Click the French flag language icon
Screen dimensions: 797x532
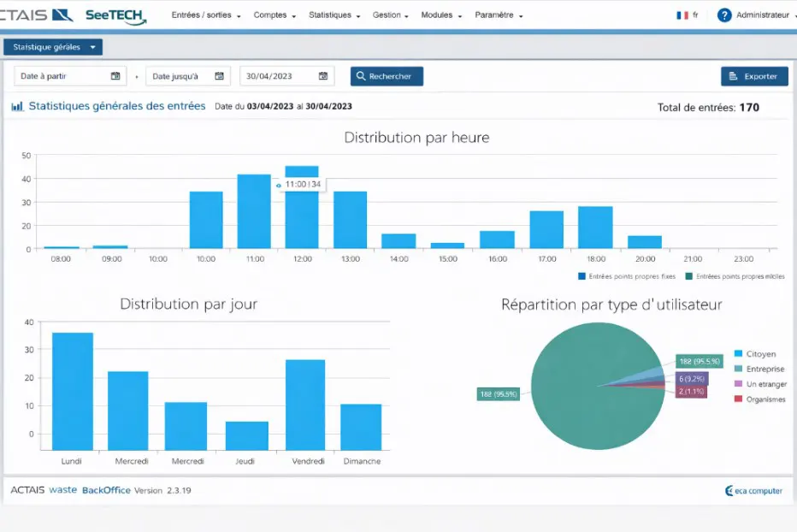(682, 15)
